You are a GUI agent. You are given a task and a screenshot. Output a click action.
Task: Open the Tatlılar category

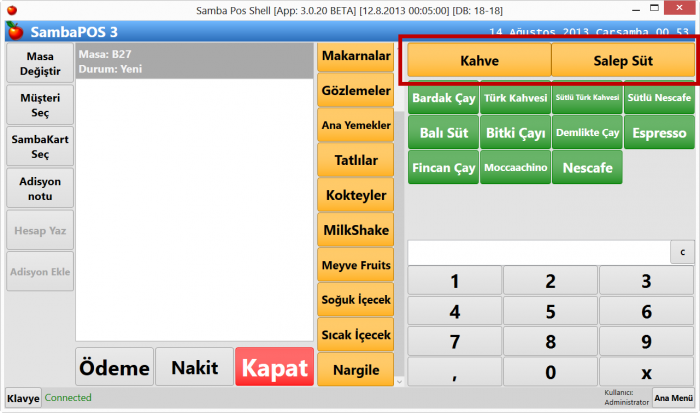[354, 160]
